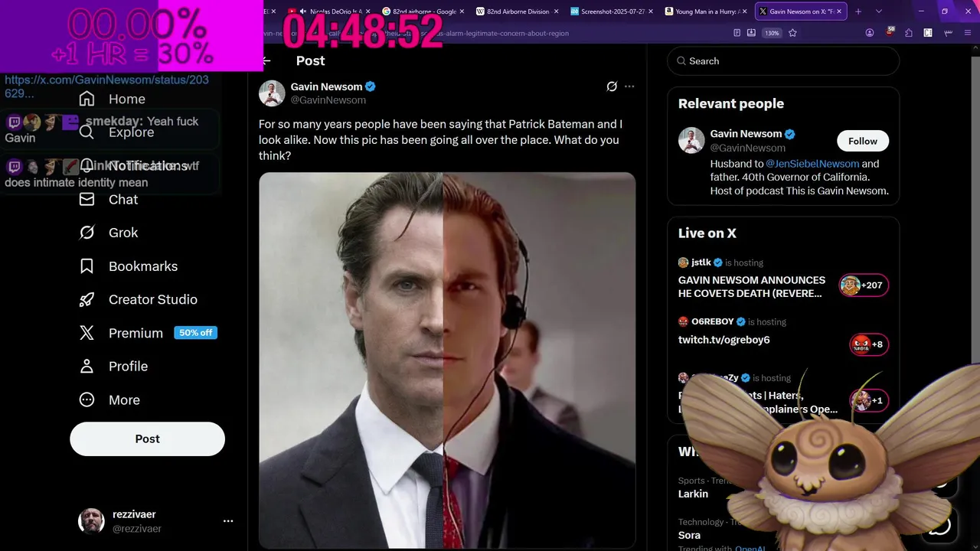Open the rezzivaer account switcher dots
Screen dimensions: 980x551
click(228, 521)
